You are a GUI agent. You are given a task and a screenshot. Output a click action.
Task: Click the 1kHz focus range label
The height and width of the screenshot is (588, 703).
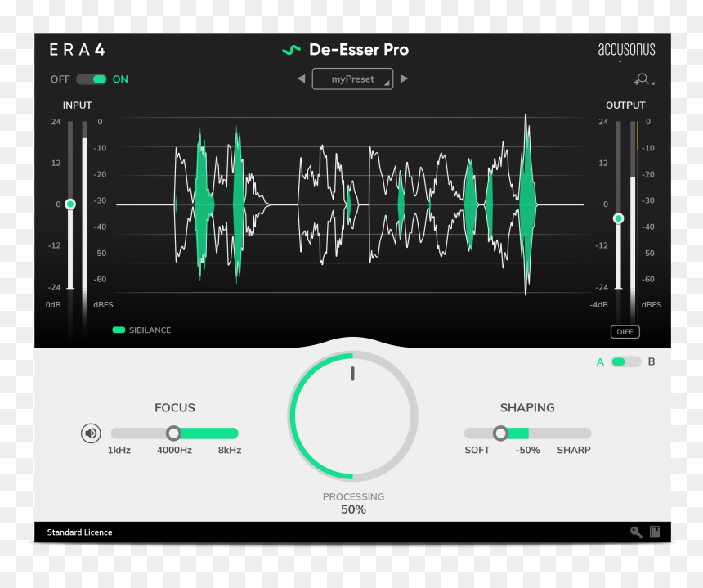point(119,450)
